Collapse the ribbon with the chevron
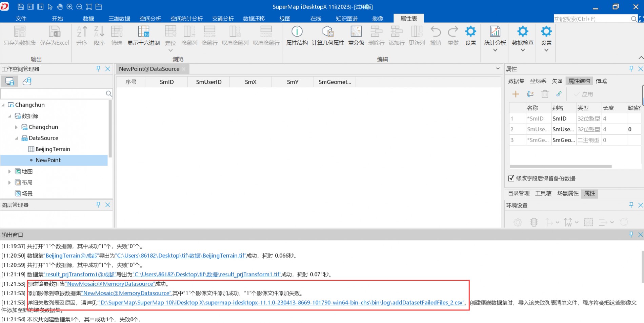Viewport: 644px width, 323px height. click(x=641, y=58)
